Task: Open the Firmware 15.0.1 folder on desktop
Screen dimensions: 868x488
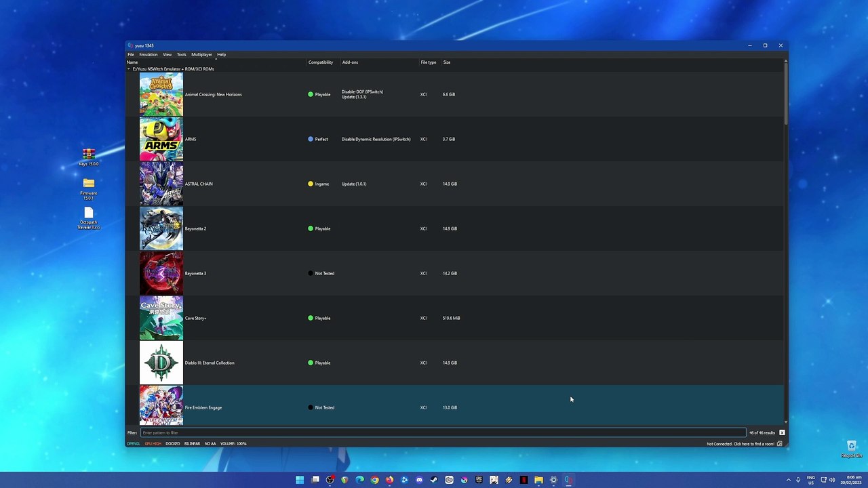Action: (x=89, y=189)
